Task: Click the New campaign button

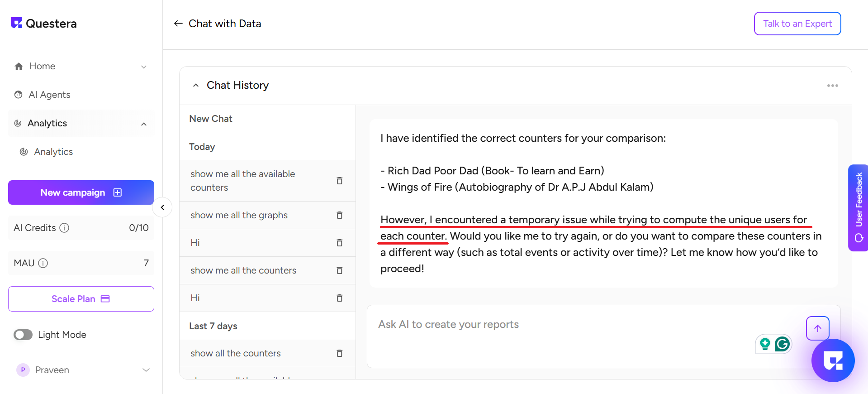Action: 81,192
